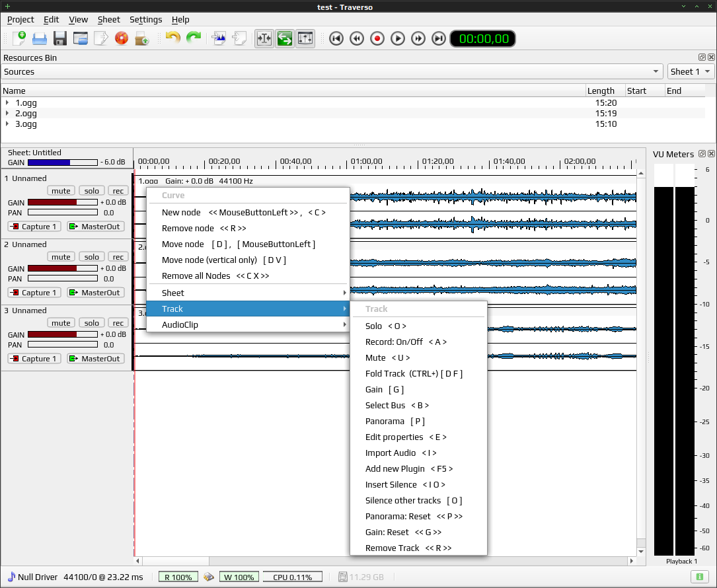Click Capture 1 button on track 1

point(34,227)
